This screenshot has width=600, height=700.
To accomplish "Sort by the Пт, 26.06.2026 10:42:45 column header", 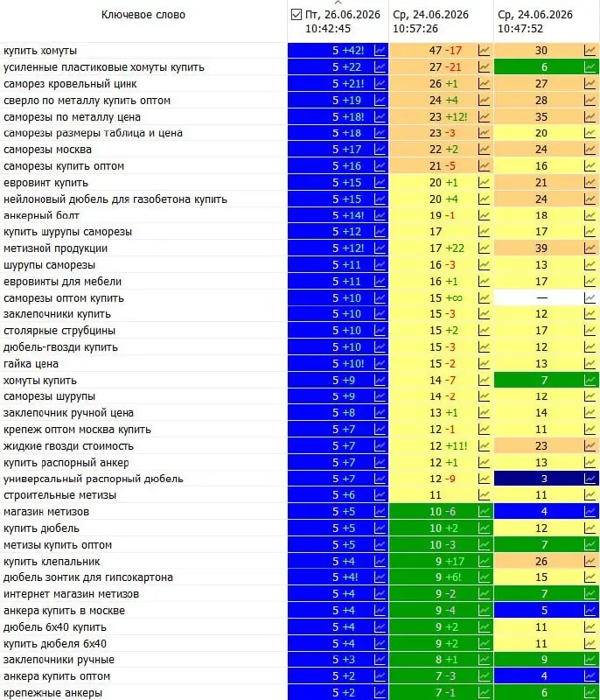I will (x=343, y=21).
